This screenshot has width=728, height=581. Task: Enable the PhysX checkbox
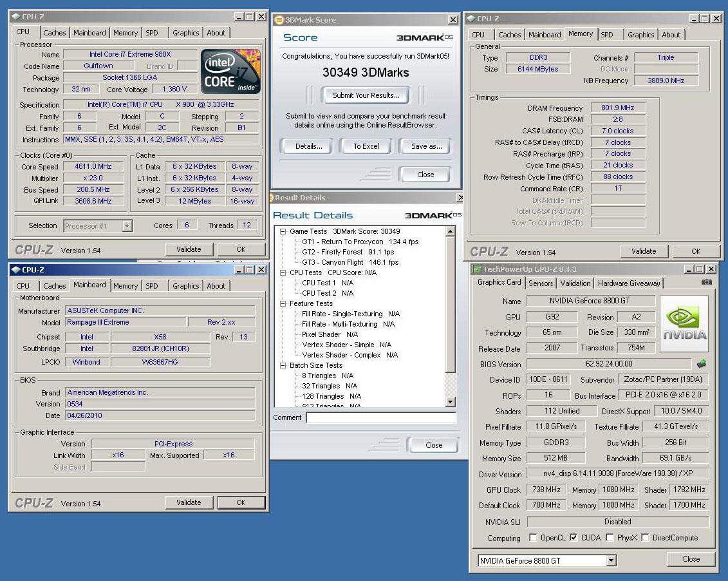point(610,537)
